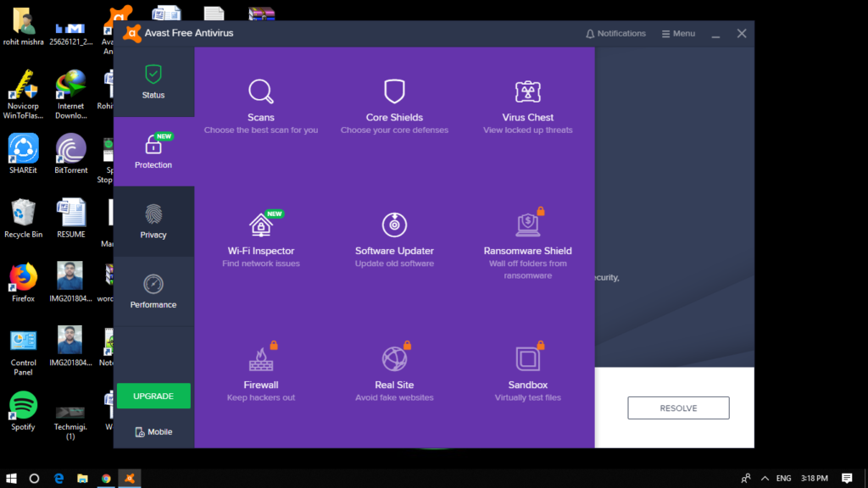Viewport: 868px width, 488px height.
Task: Click the Avast taskbar icon
Action: coord(130,479)
